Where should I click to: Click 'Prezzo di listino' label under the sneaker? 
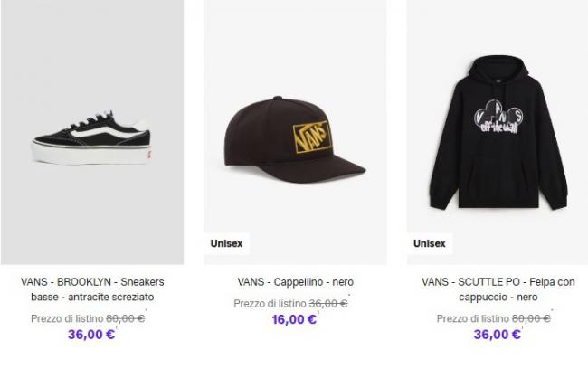point(67,318)
